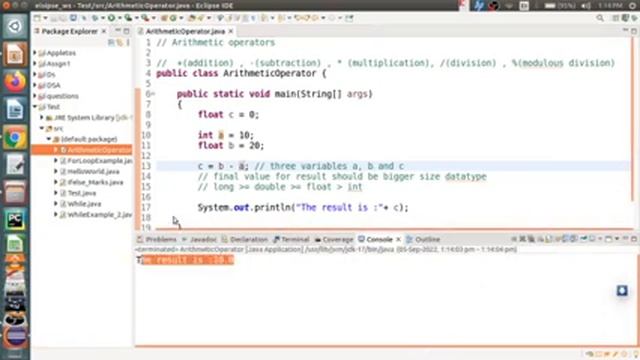
Task: Switch to the Problems tab
Action: pos(157,239)
